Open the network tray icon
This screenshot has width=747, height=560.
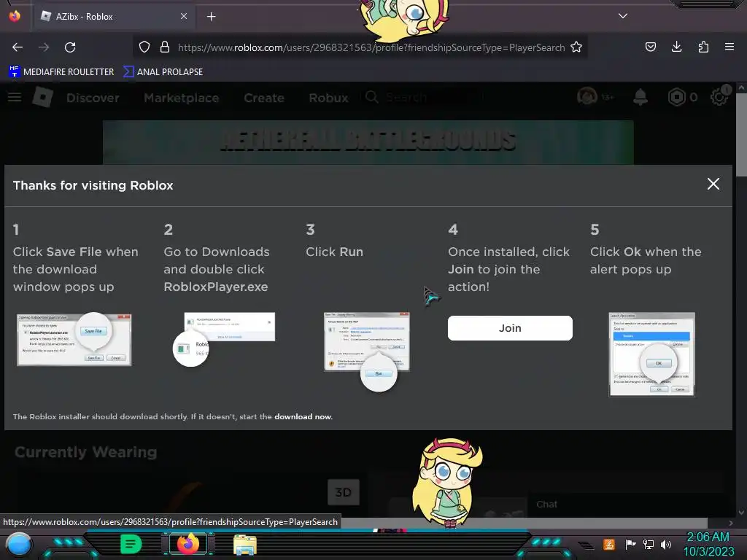(649, 544)
